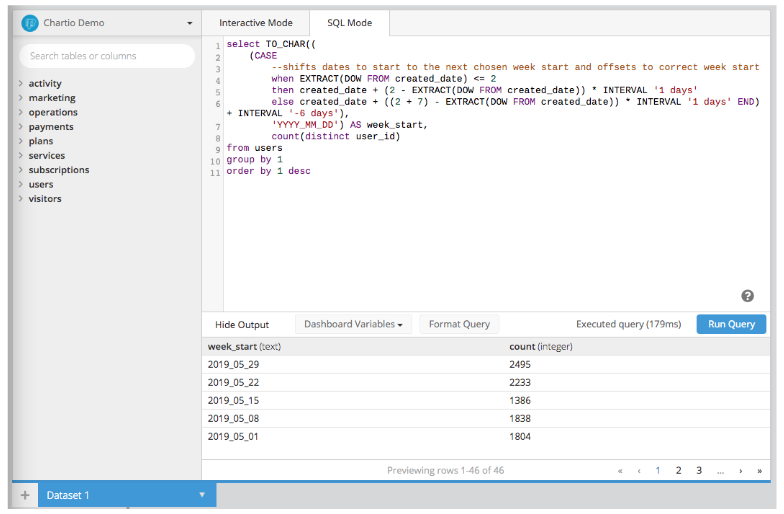Add a new dataset with plus icon
The width and height of the screenshot is (784, 514).
point(25,495)
